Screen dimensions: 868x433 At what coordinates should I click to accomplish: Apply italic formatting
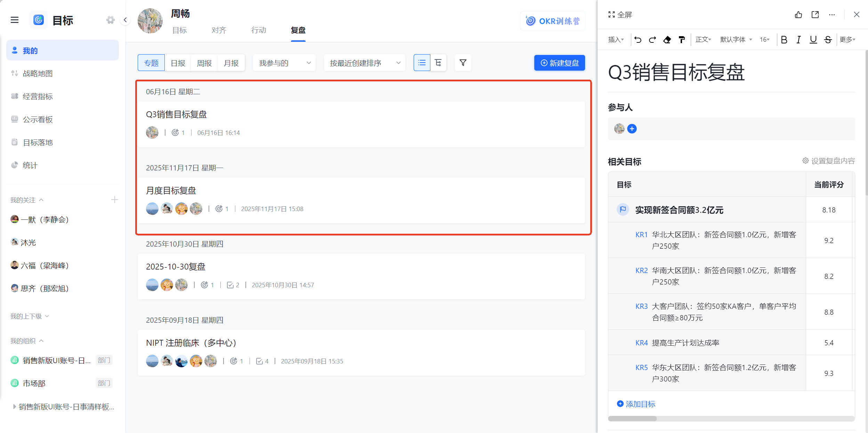point(798,40)
